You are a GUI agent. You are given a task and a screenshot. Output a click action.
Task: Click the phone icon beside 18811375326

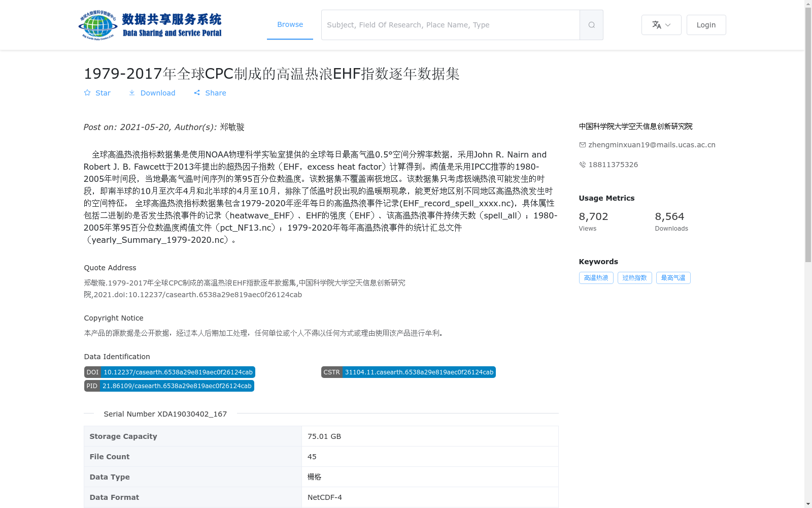click(x=583, y=165)
